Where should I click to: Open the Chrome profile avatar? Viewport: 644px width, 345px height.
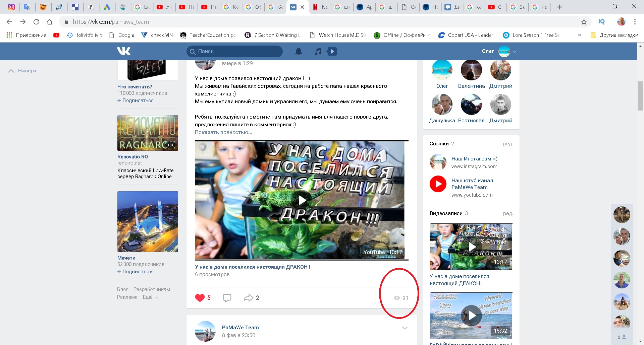coord(621,22)
